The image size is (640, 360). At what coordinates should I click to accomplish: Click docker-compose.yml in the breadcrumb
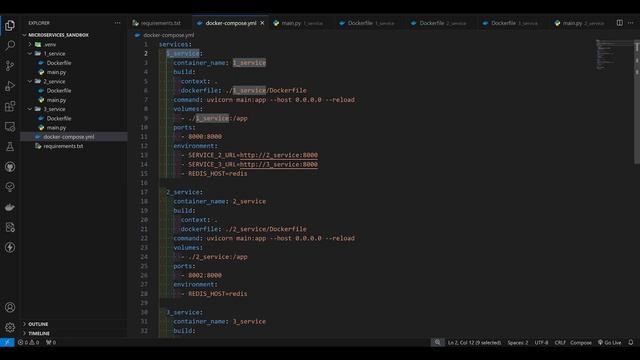pos(169,35)
